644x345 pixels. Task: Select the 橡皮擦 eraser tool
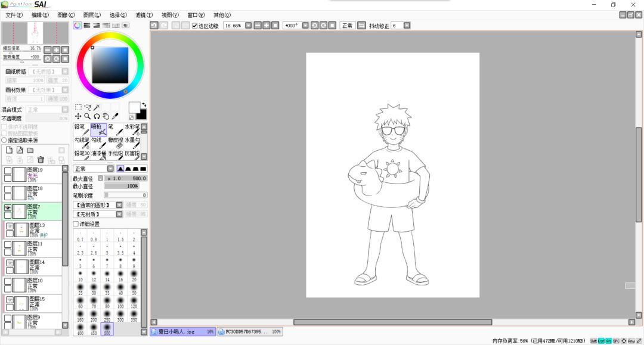[x=116, y=143]
